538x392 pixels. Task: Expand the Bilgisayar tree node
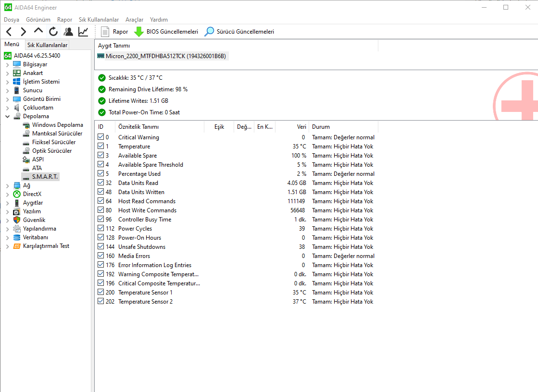click(x=8, y=64)
